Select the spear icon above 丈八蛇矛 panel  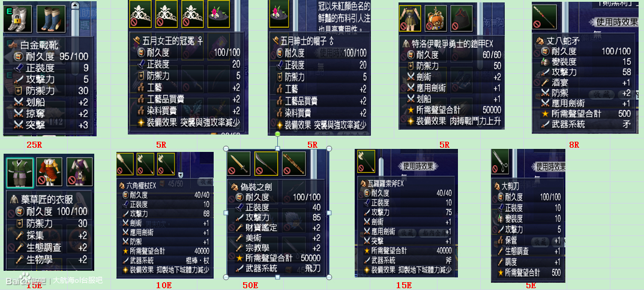coord(544,17)
